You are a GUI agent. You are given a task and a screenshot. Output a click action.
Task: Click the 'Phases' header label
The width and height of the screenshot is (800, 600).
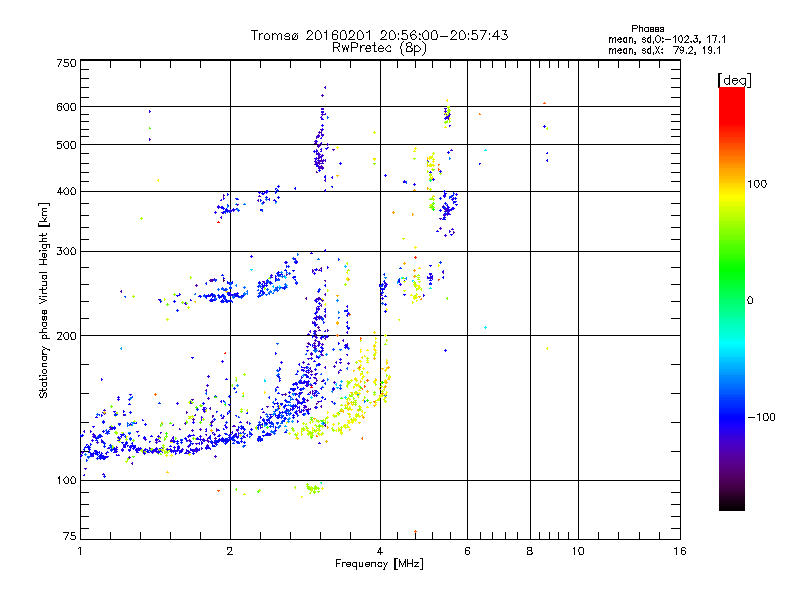click(x=647, y=29)
